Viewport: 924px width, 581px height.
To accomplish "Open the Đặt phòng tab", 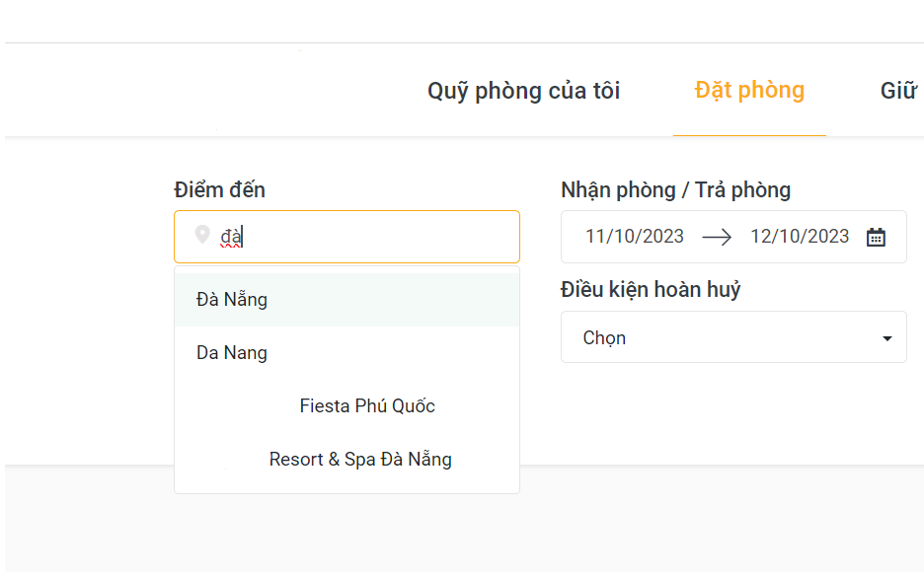I will [749, 90].
